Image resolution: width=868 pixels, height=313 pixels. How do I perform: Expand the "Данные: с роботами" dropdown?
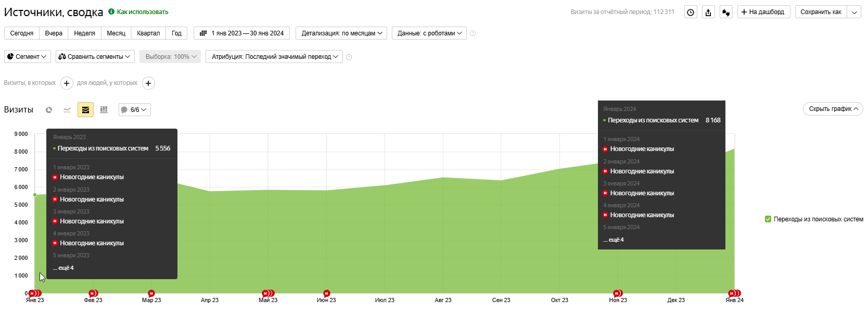pos(429,33)
